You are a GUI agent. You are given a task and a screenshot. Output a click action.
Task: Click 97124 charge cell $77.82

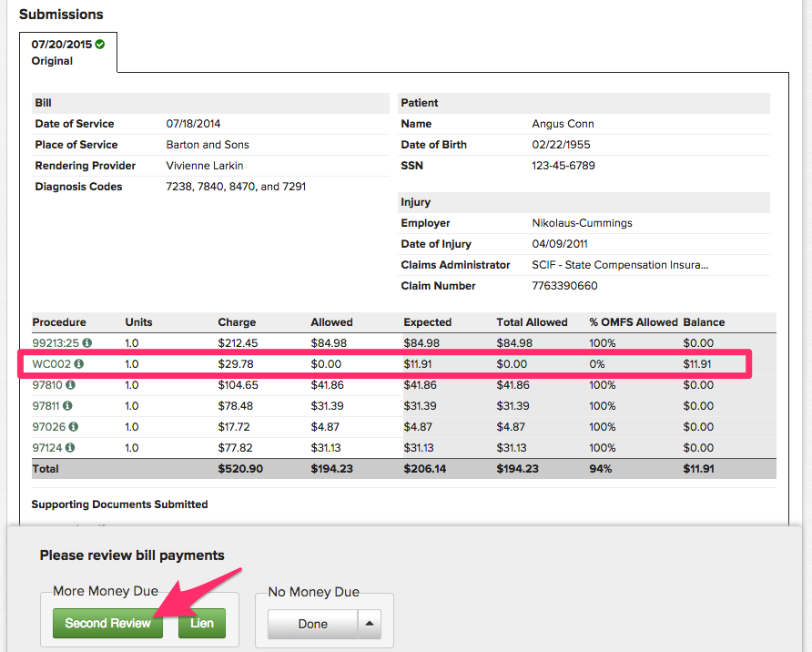point(235,447)
